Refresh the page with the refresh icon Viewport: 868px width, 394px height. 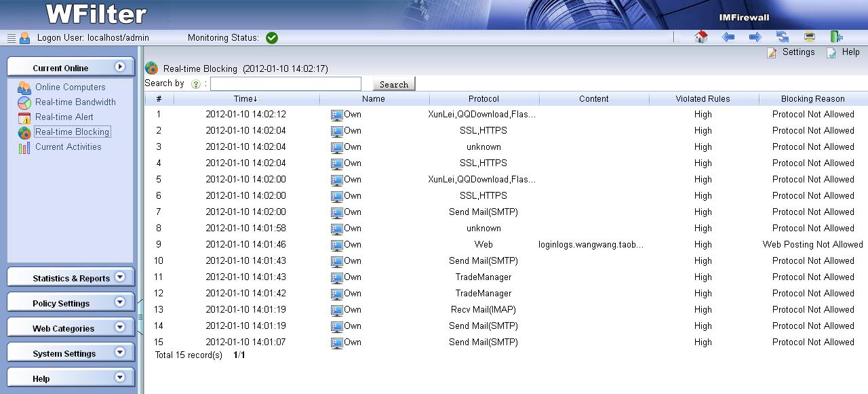783,37
